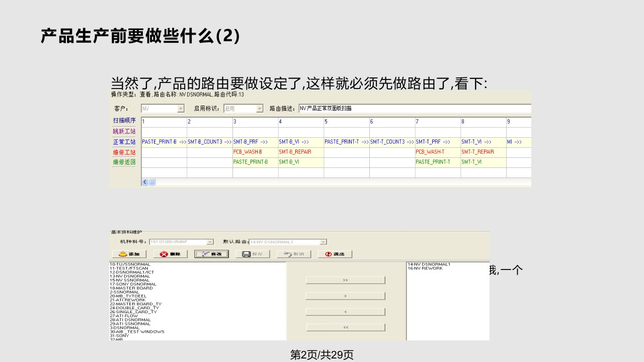Click the grid's horizontal scrollbar left arrow
Viewport: 644px width, 362px height.
[145, 182]
